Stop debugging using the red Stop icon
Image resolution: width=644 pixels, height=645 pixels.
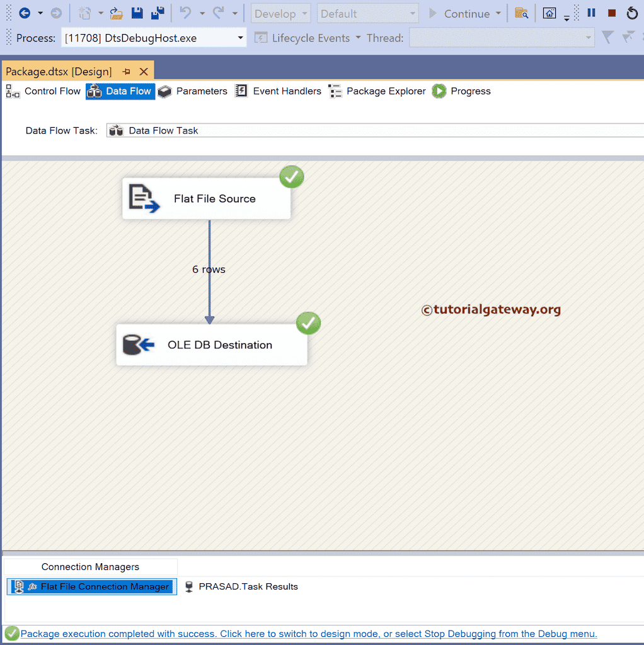point(611,13)
